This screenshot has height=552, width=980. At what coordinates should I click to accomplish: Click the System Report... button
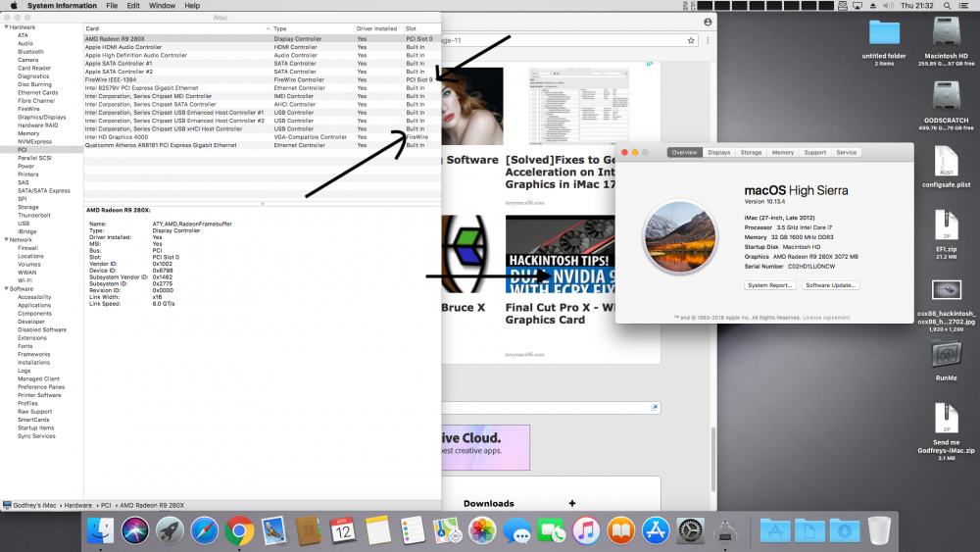point(770,285)
